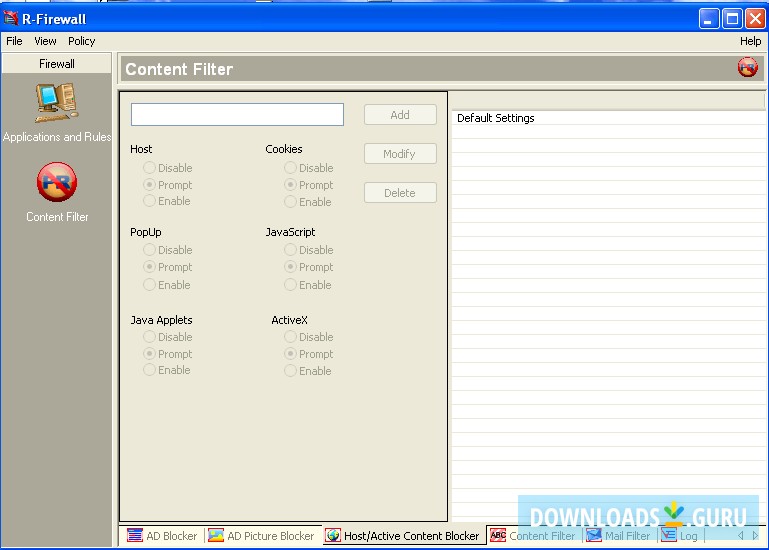This screenshot has height=550, width=769.
Task: Click the R-Firewall title bar icon
Action: pos(11,19)
